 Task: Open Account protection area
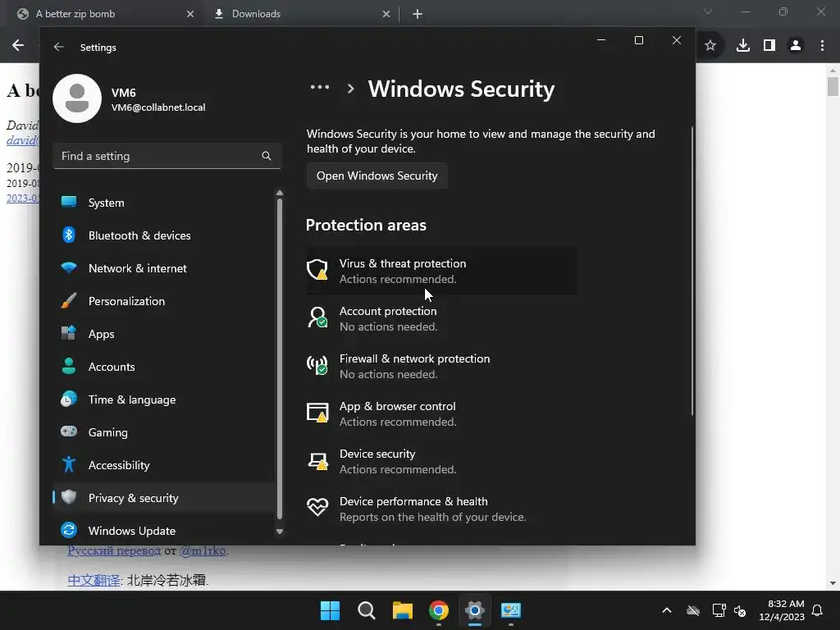tap(441, 318)
